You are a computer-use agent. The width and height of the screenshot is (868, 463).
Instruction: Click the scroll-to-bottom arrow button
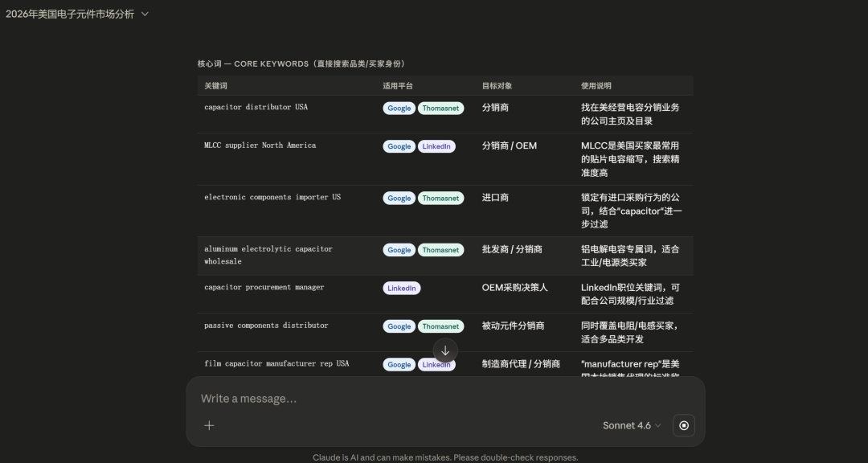pyautogui.click(x=445, y=350)
